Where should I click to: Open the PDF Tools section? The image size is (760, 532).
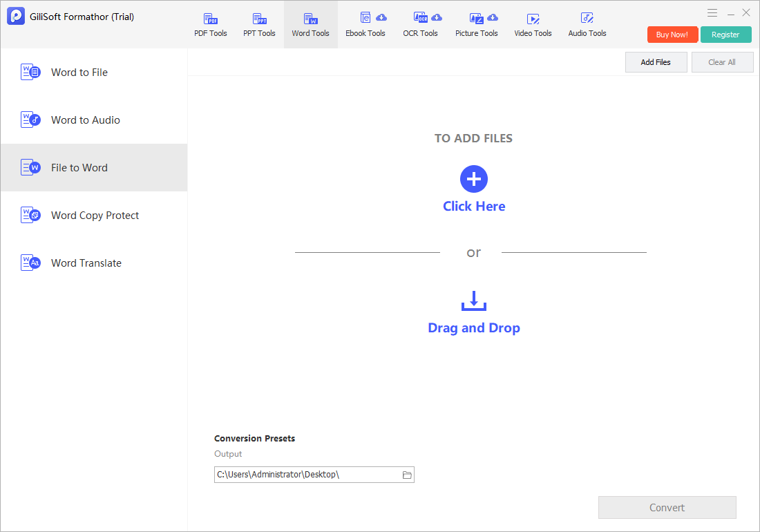210,25
